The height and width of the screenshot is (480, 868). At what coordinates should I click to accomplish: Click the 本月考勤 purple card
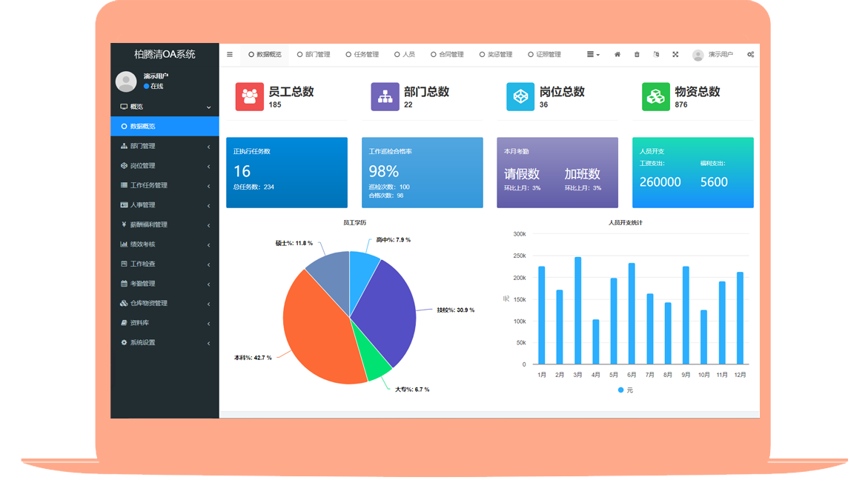(557, 173)
